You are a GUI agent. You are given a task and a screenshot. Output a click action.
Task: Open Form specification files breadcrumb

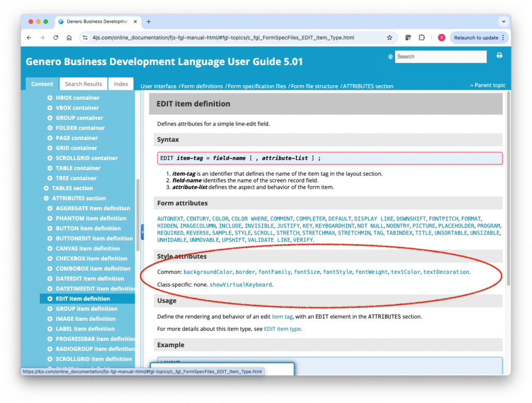click(257, 86)
